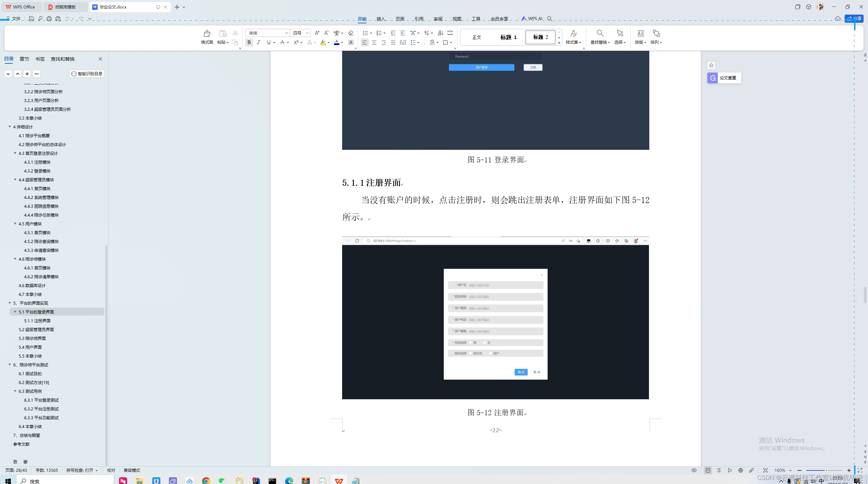The image size is (868, 484).
Task: Click the increase indent icon
Action: click(402, 33)
